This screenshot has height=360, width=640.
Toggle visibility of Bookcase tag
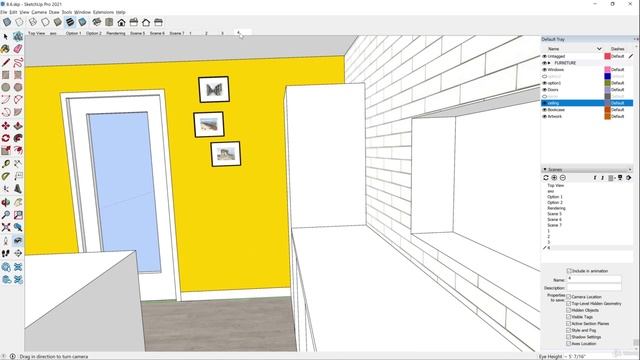(x=544, y=110)
